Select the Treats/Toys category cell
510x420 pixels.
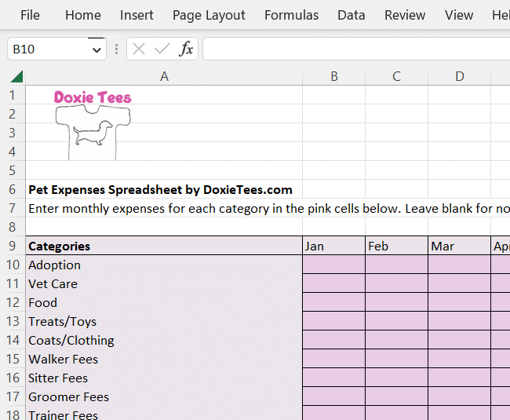click(x=164, y=321)
